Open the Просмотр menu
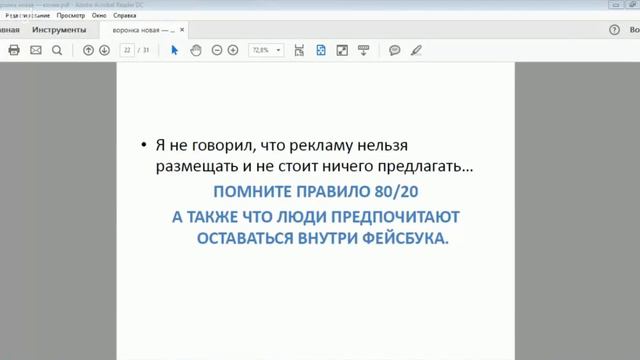This screenshot has width=640, height=360. [x=71, y=15]
